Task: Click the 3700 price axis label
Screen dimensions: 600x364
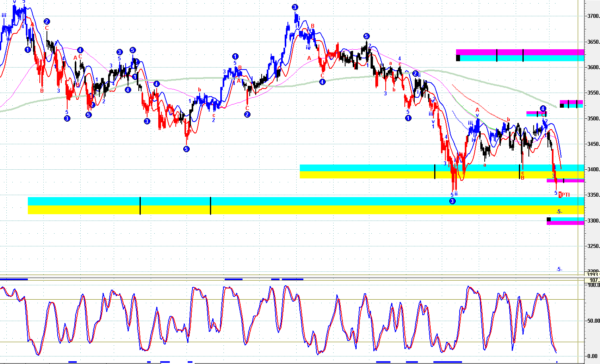Action: pos(593,16)
